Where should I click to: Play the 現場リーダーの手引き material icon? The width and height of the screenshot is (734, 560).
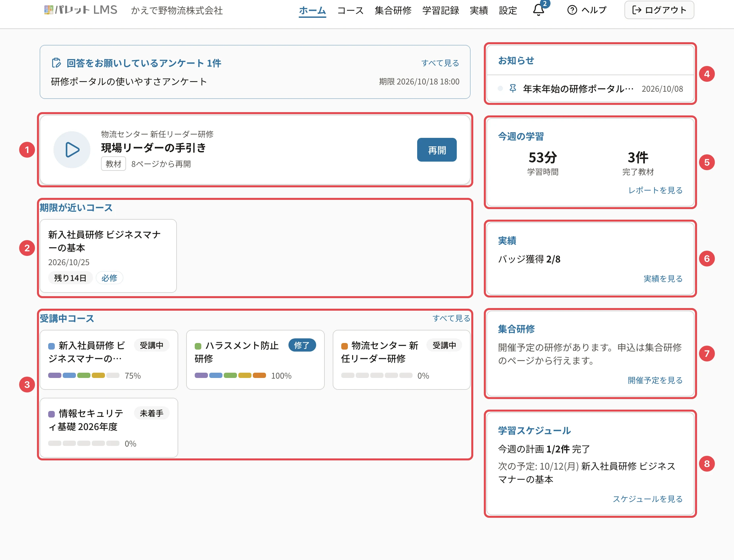coord(72,150)
